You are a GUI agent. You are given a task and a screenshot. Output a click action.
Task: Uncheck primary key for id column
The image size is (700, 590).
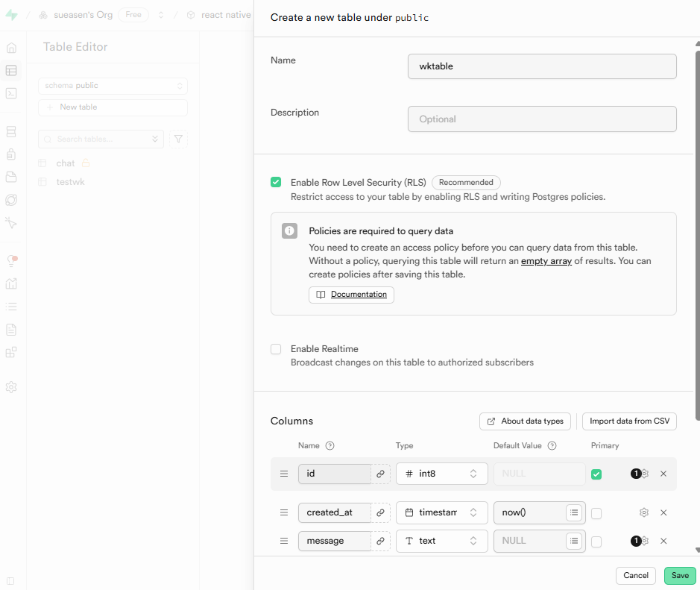point(596,474)
